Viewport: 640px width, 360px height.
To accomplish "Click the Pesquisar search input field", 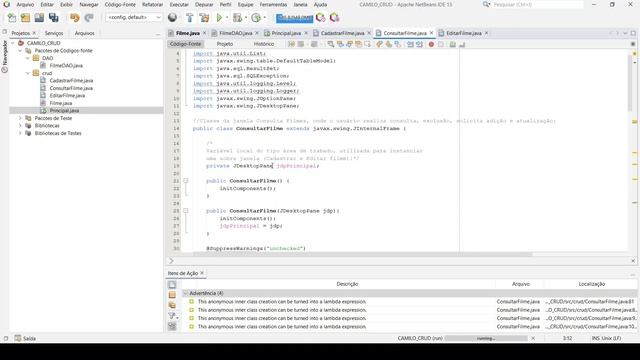I will pos(538,4).
